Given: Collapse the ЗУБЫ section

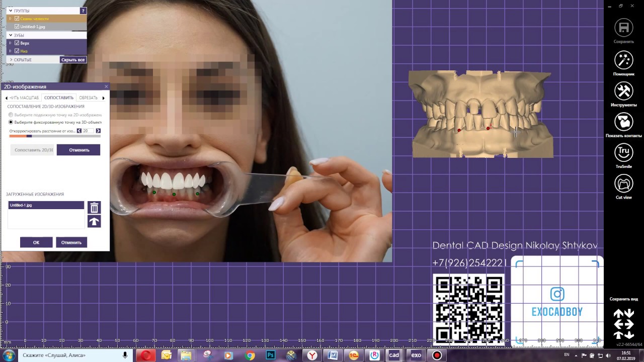Looking at the screenshot, I should [x=10, y=35].
